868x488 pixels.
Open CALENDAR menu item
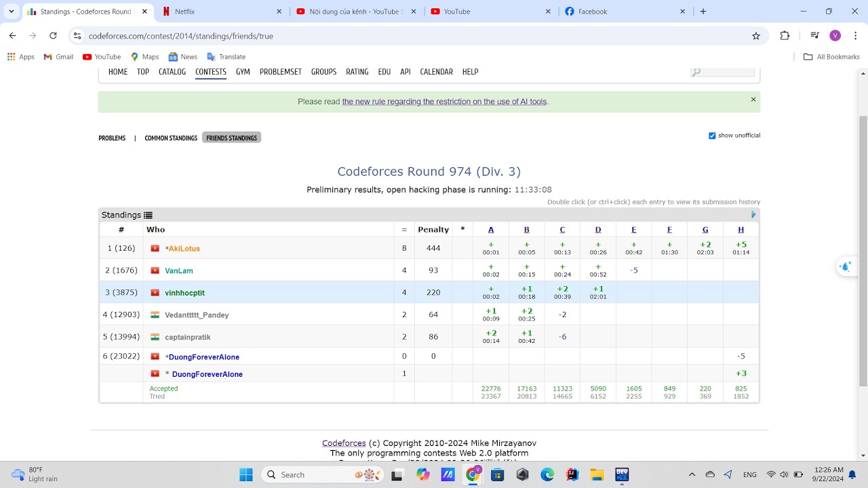click(x=437, y=72)
